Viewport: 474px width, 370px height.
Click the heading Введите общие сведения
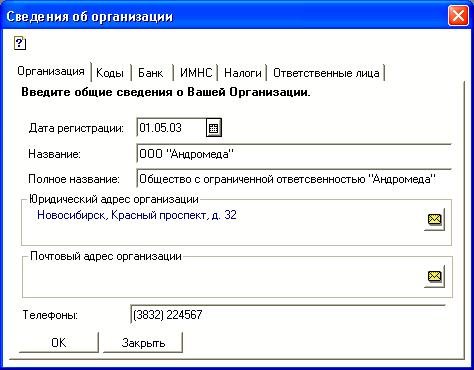[x=166, y=92]
